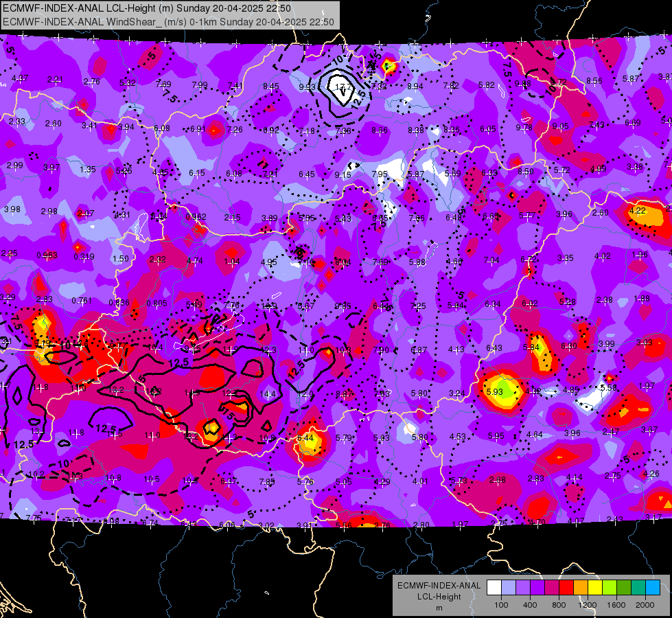Click the wind shear value 2.47
Screen dimensions: 672x618
(611, 431)
